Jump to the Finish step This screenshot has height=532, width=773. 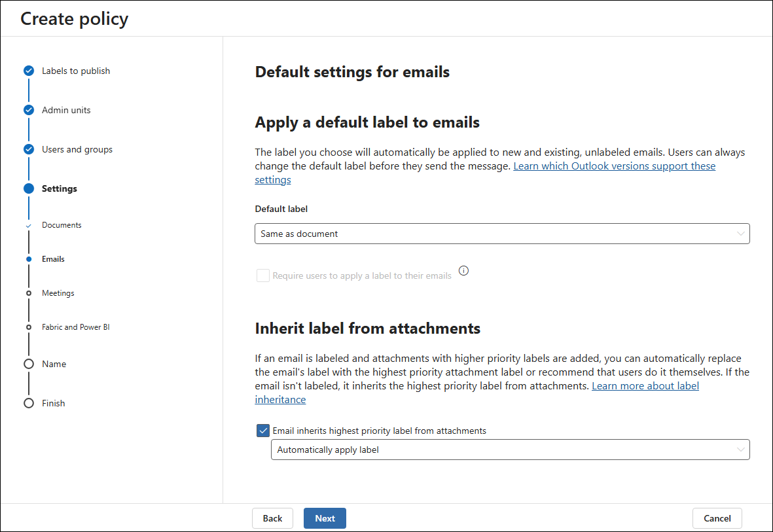coord(53,403)
